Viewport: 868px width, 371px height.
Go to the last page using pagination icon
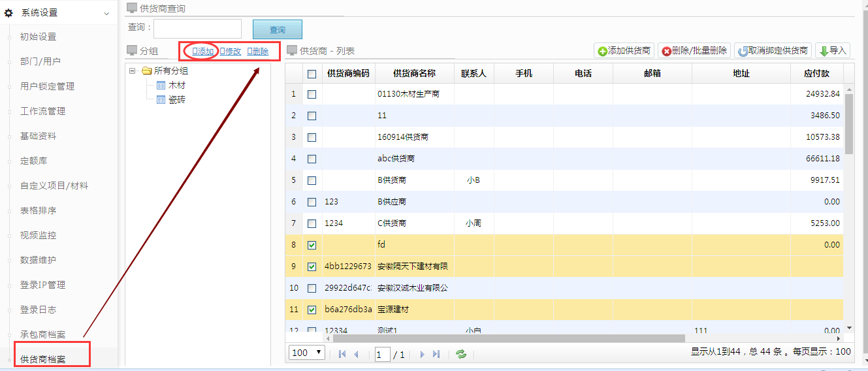pos(436,354)
